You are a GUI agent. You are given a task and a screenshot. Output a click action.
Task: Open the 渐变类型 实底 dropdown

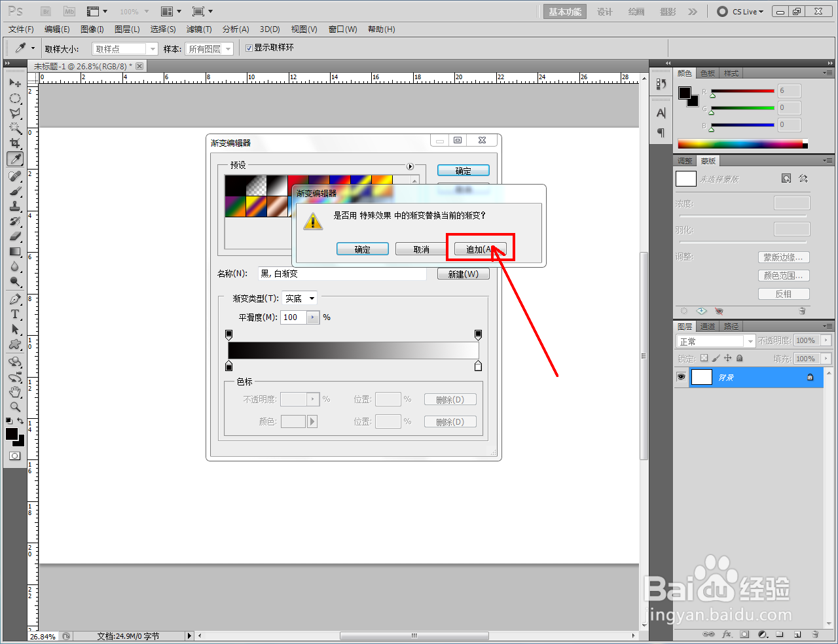pyautogui.click(x=300, y=298)
